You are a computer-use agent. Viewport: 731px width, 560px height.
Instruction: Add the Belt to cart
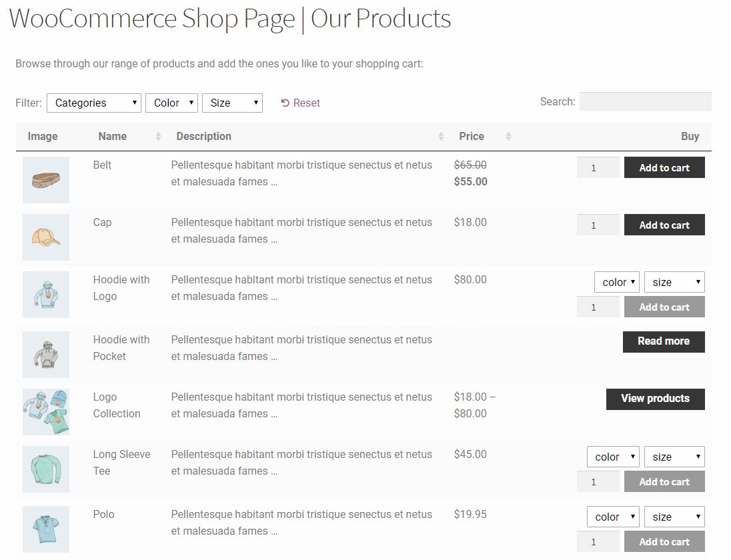(664, 167)
